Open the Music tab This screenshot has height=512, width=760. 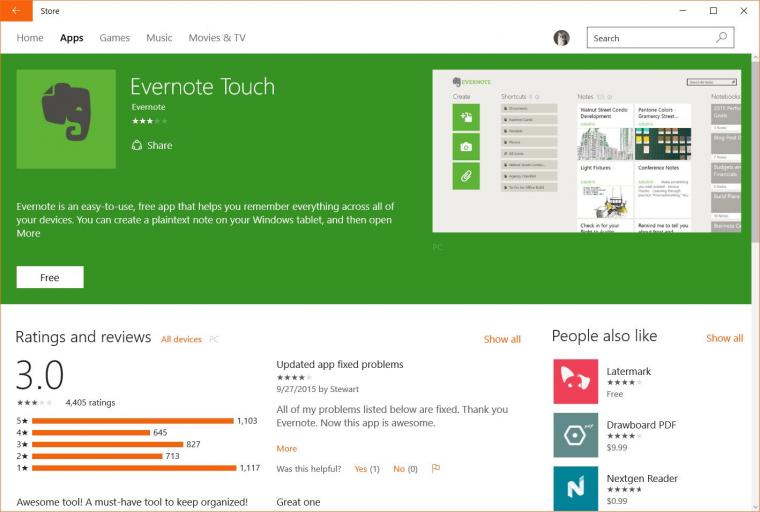pos(159,38)
